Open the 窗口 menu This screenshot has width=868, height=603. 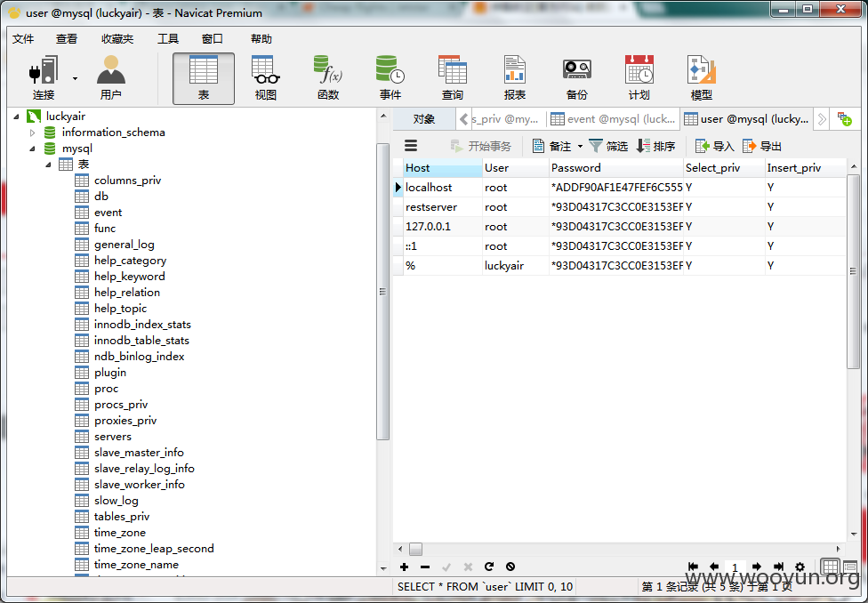point(213,39)
